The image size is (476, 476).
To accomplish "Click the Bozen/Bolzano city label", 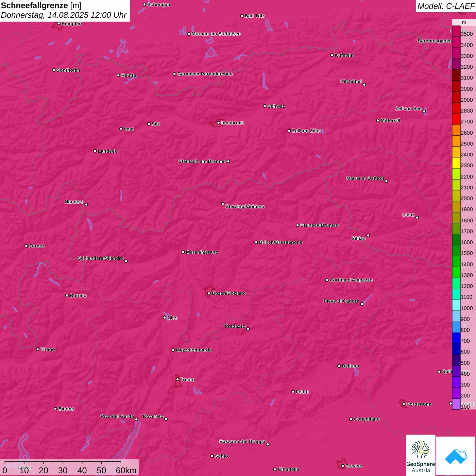I will 228,293.
